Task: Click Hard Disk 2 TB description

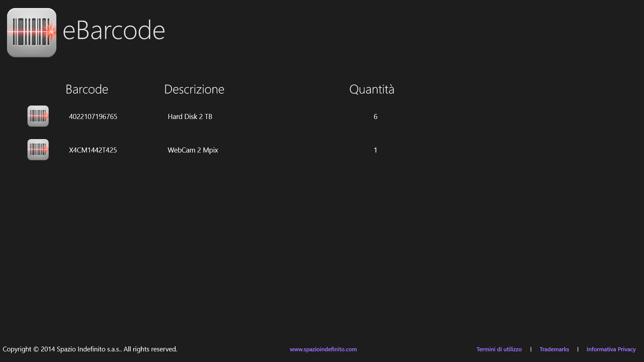Action: pos(190,117)
